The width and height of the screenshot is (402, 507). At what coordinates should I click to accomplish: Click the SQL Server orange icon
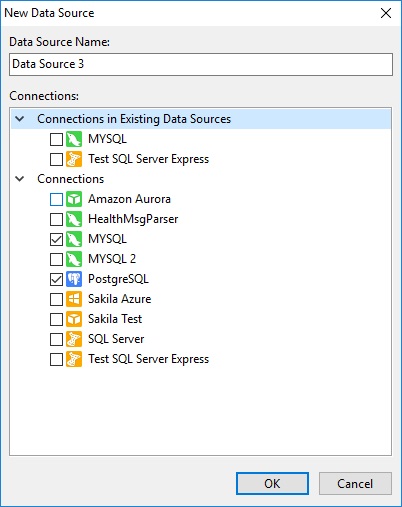tap(74, 339)
